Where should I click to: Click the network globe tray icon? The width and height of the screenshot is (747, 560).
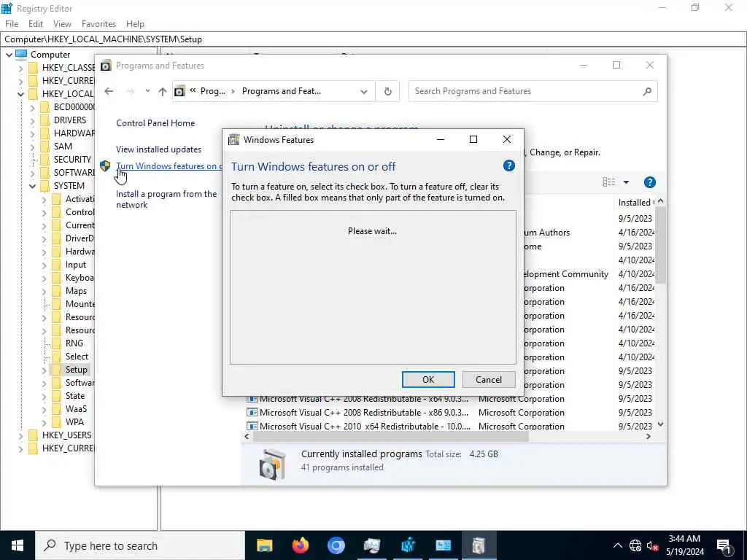pyautogui.click(x=635, y=545)
